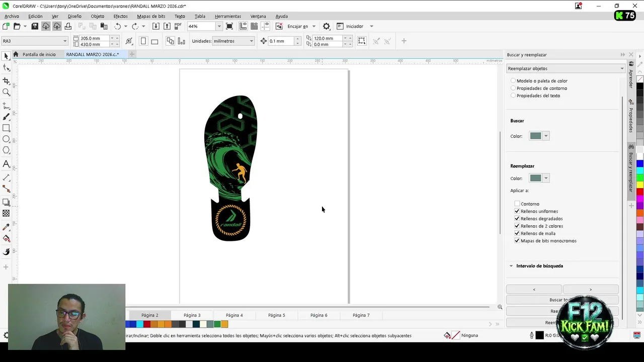Open the Iniciador dropdown arrow

[x=371, y=26]
